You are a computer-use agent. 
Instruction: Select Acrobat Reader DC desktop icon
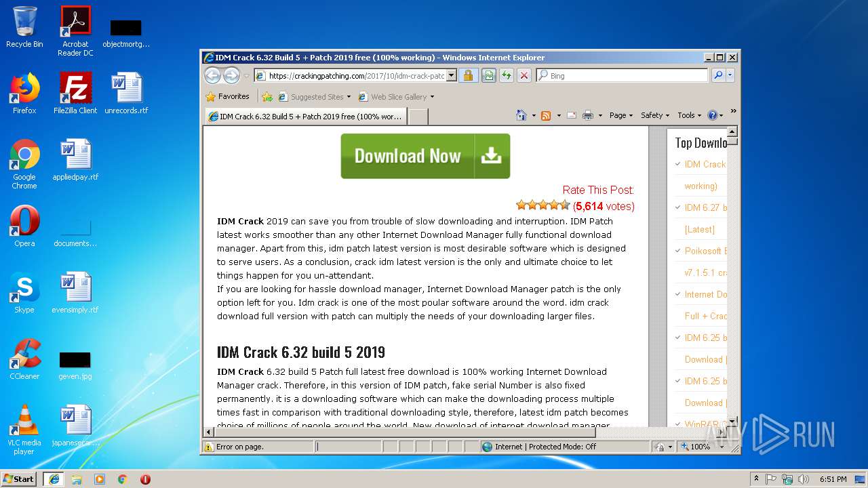75,30
